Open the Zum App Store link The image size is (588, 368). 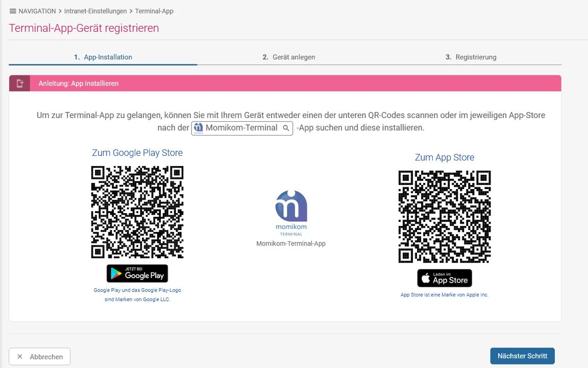coord(445,157)
